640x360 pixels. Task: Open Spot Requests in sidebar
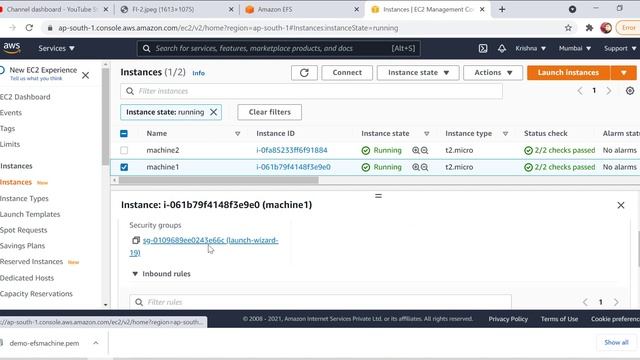tap(23, 230)
